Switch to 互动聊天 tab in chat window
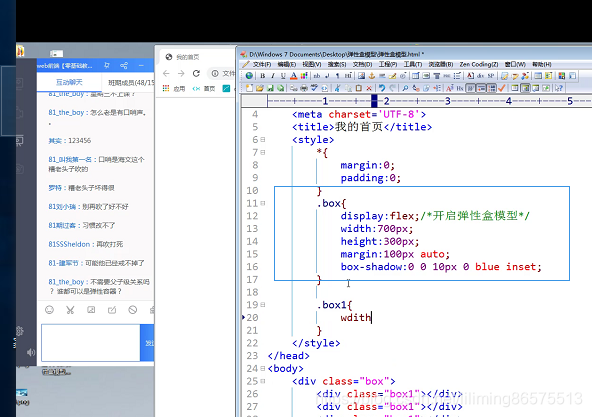This screenshot has height=417, width=592. 69,82
